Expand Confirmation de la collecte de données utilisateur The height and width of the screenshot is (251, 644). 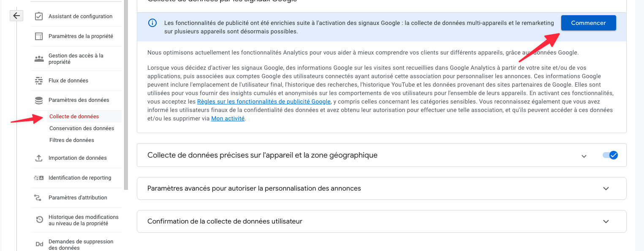[x=606, y=221]
